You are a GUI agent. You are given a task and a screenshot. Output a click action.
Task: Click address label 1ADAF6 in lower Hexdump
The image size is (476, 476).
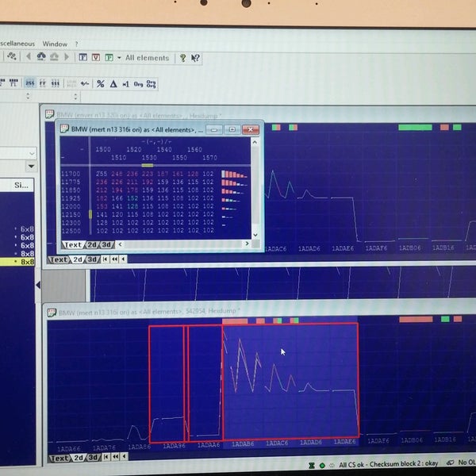(x=378, y=440)
